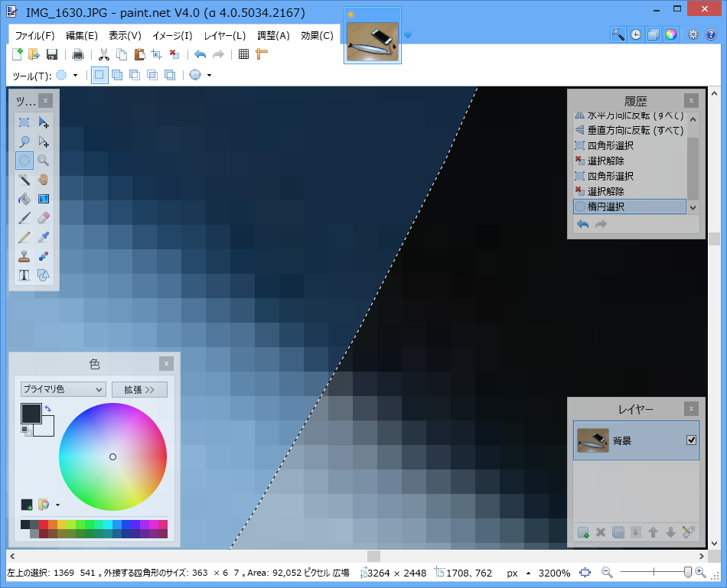Screen dimensions: 727x588
Task: Select the Gradient tool
Action: [x=44, y=199]
